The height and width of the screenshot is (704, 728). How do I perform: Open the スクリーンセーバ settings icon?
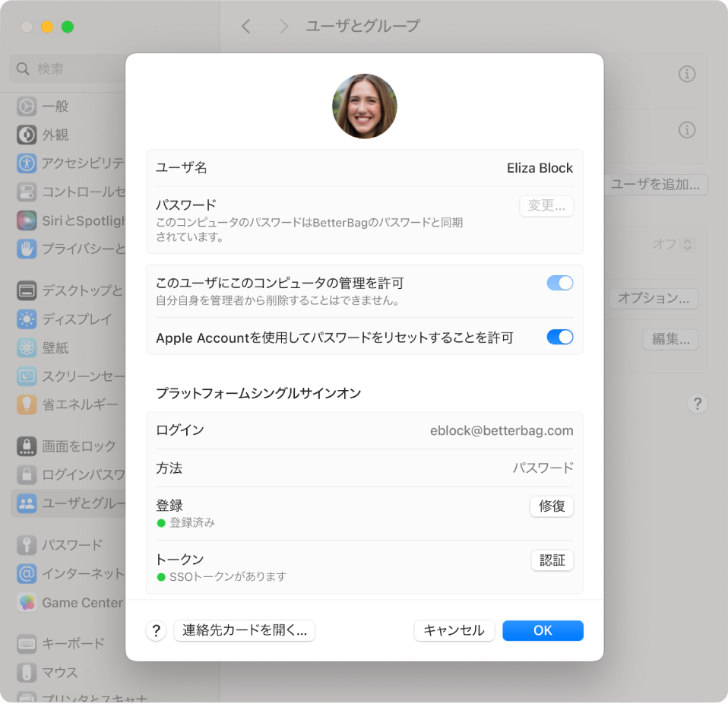pos(25,376)
